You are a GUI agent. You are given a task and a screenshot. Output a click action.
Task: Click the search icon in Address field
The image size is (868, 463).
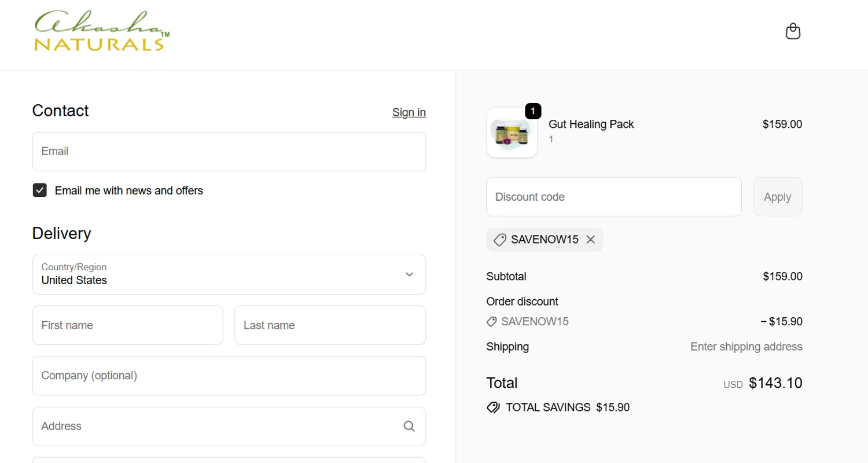click(409, 427)
